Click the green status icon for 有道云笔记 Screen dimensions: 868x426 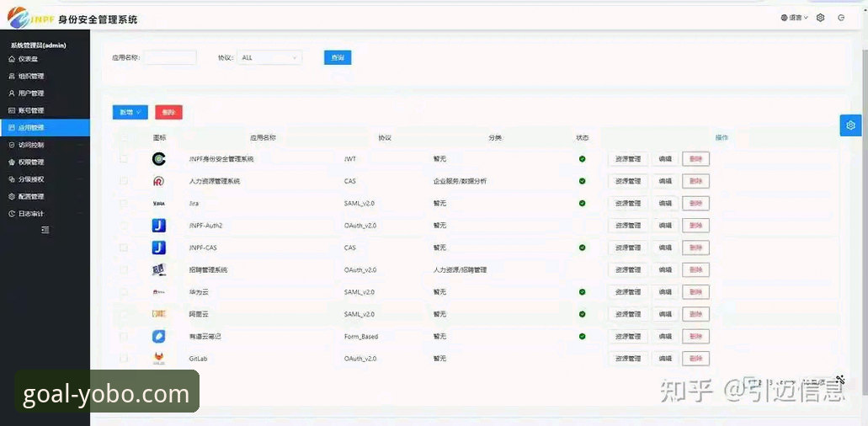582,336
